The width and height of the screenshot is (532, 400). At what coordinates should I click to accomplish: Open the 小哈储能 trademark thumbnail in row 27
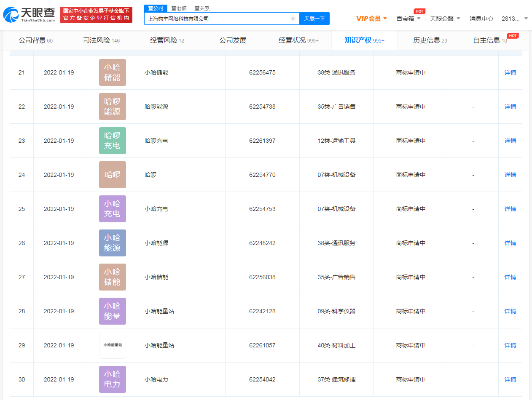[113, 277]
